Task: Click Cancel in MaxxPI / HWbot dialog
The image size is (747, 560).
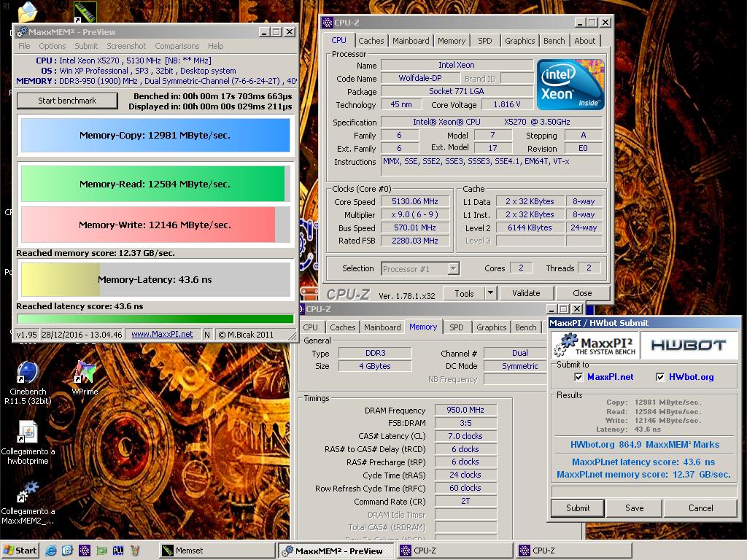Action: [701, 508]
